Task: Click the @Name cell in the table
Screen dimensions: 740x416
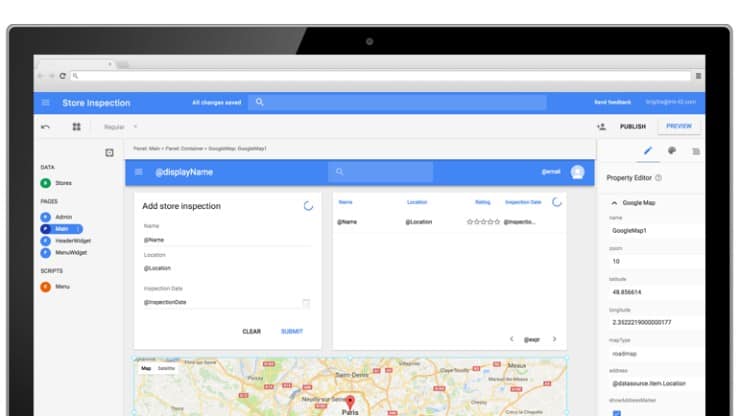Action: 347,221
